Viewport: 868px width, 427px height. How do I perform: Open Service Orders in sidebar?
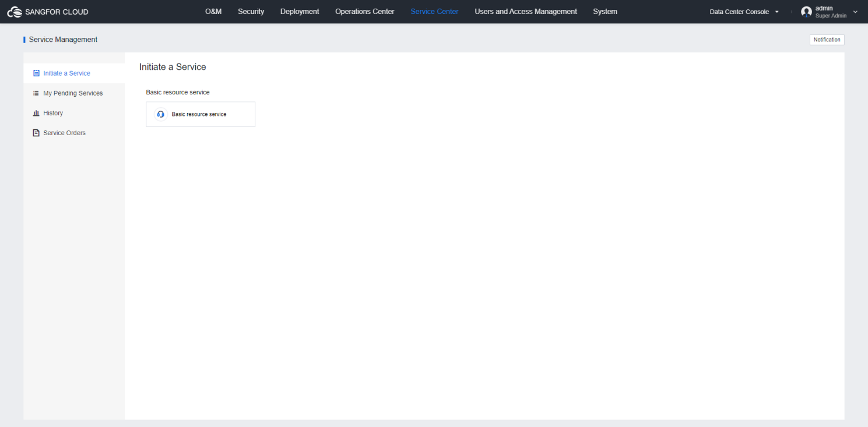coord(74,133)
